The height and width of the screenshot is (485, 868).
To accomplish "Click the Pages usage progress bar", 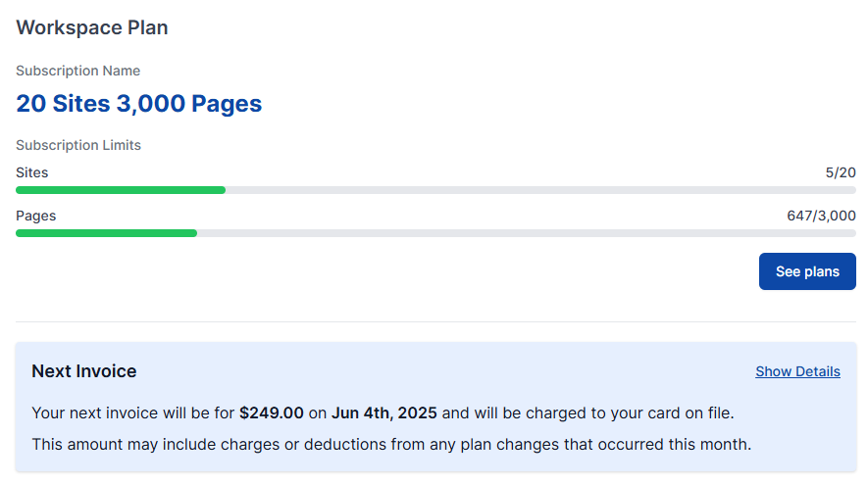I will click(435, 233).
